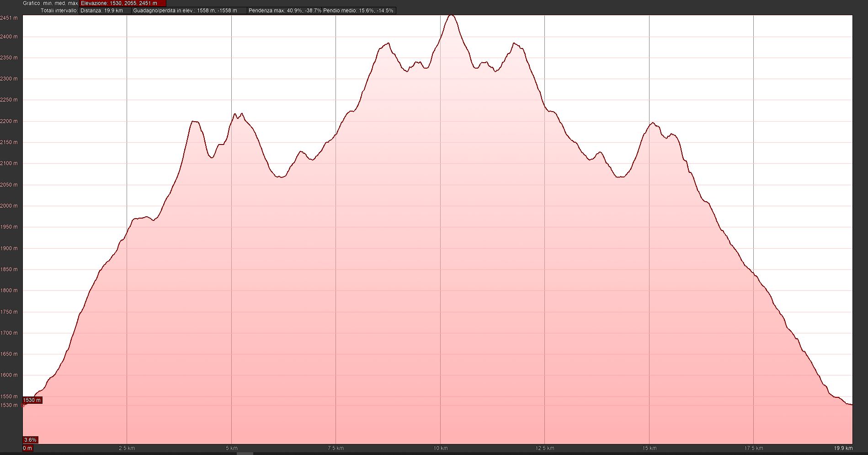
Task: Click the 10 km distance axis label
Action: coord(440,448)
